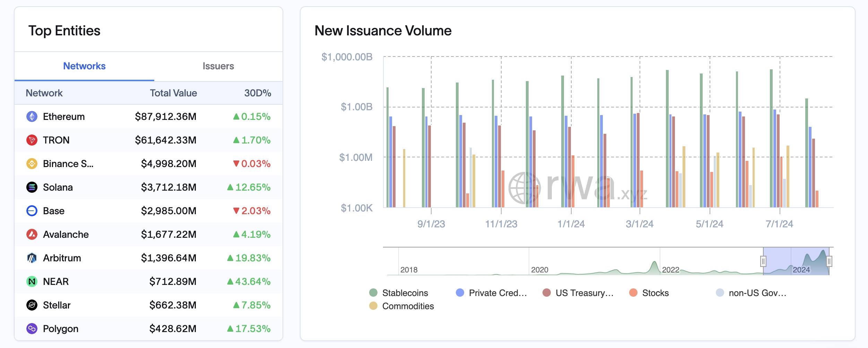Click the 2020 marker on timeline navigator

tap(539, 270)
